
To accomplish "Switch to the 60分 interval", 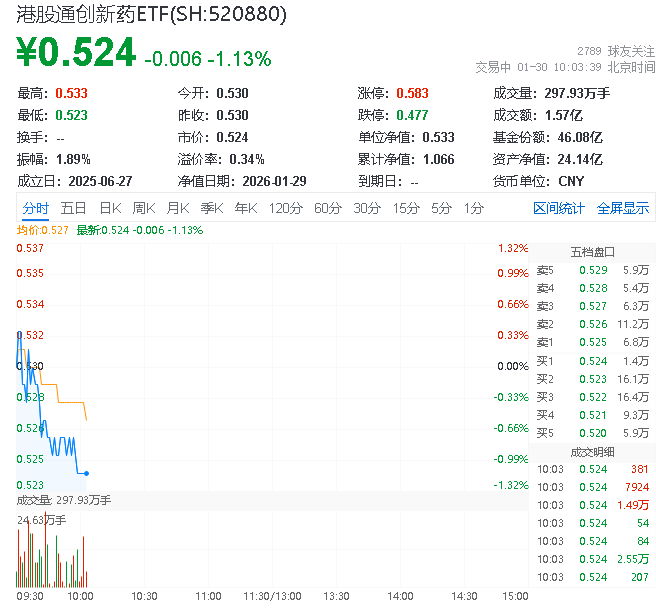I will [327, 208].
